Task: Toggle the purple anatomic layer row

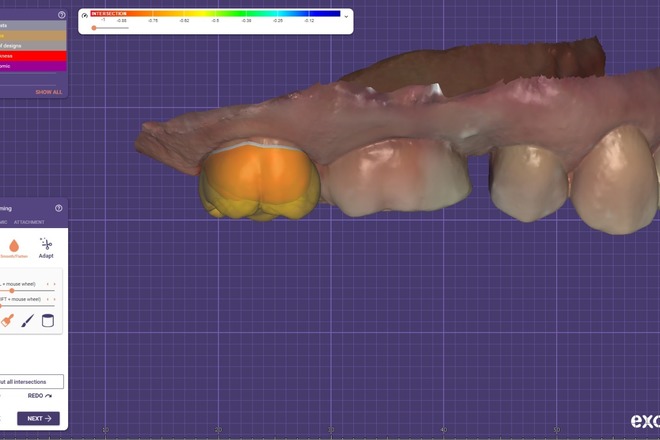Action: point(32,67)
